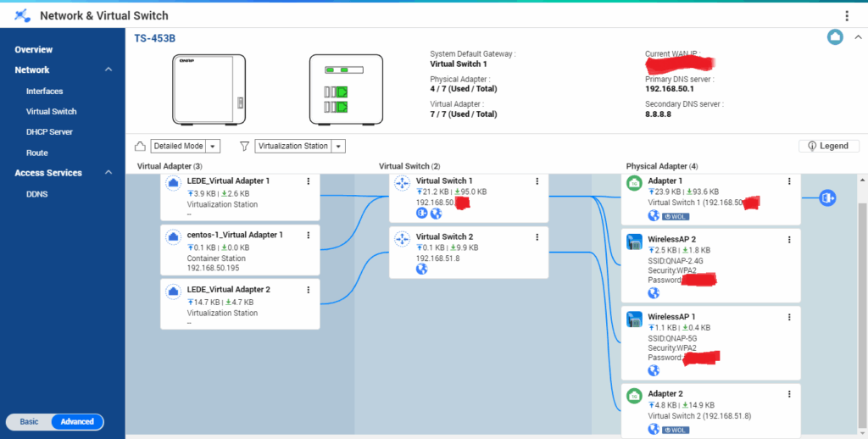Click the topology house icon beside Detailed Mode
868x439 pixels.
click(141, 146)
